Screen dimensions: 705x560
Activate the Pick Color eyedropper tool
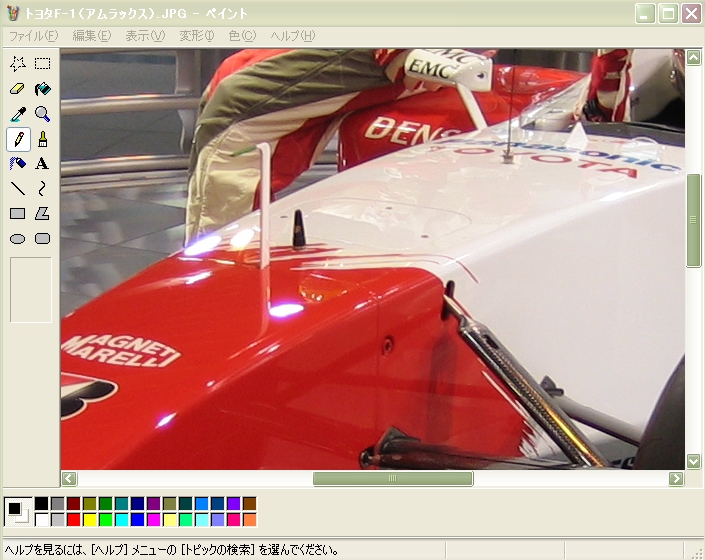click(x=17, y=114)
